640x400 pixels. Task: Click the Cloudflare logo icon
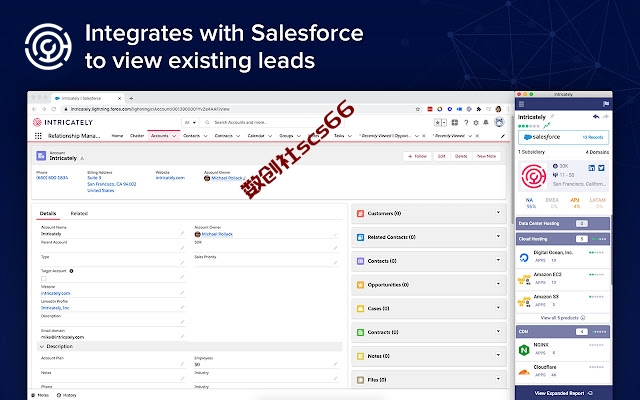[524, 372]
